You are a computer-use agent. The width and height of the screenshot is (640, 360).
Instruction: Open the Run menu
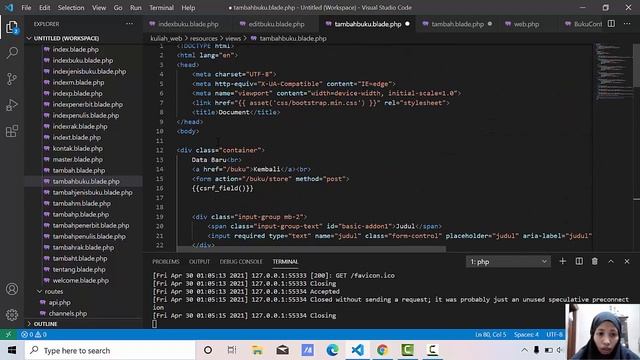point(136,8)
